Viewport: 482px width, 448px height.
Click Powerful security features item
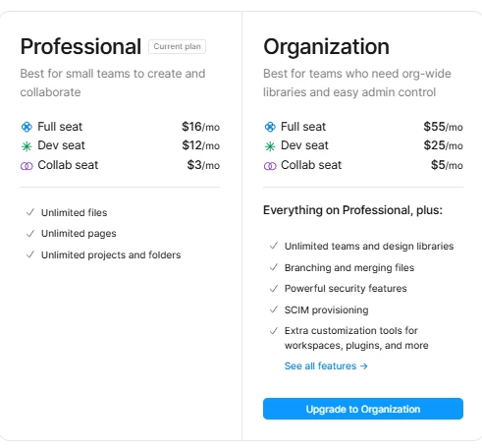point(346,289)
